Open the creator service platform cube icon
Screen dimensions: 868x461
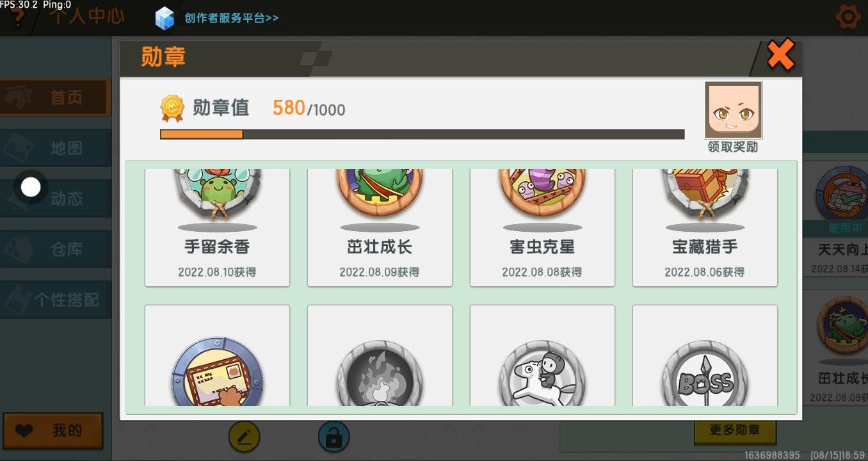165,18
